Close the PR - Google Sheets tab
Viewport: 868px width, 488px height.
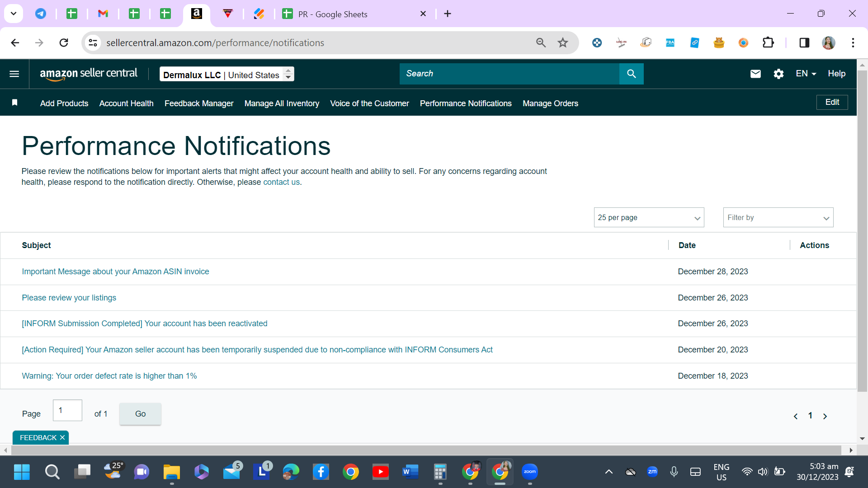pos(423,14)
